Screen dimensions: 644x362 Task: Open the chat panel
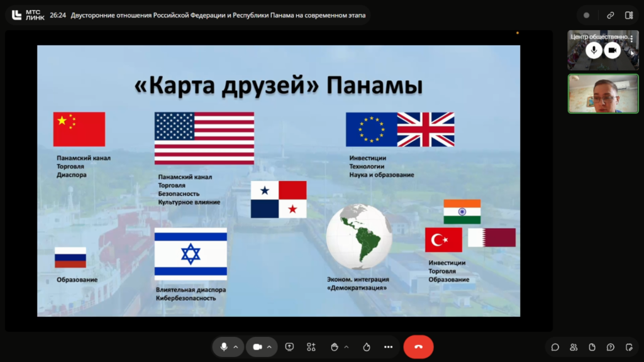(x=555, y=347)
